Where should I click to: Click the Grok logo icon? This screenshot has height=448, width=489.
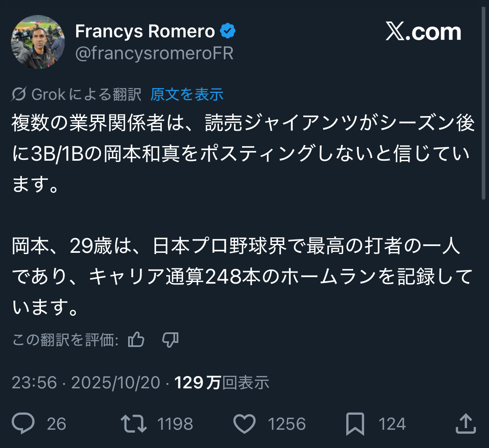(19, 95)
